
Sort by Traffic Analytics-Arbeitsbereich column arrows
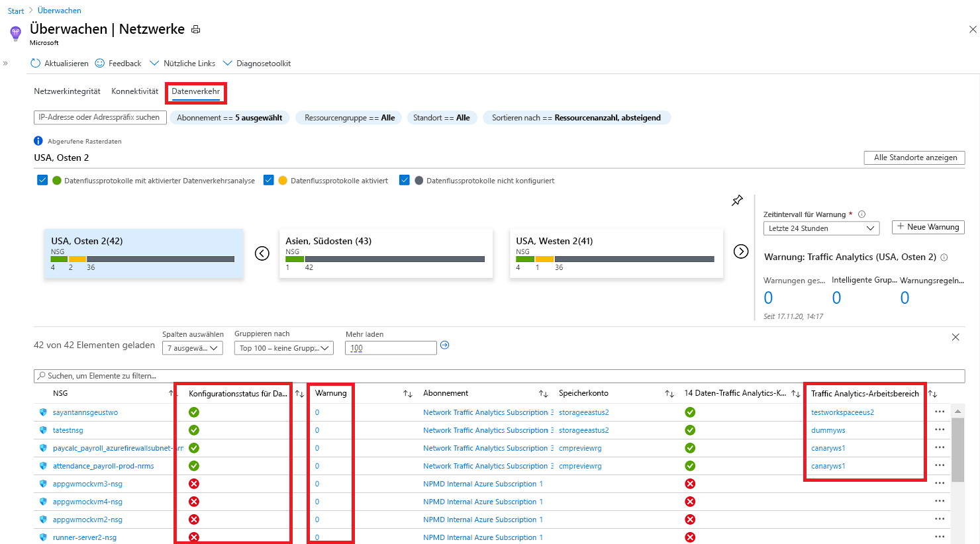click(x=932, y=394)
